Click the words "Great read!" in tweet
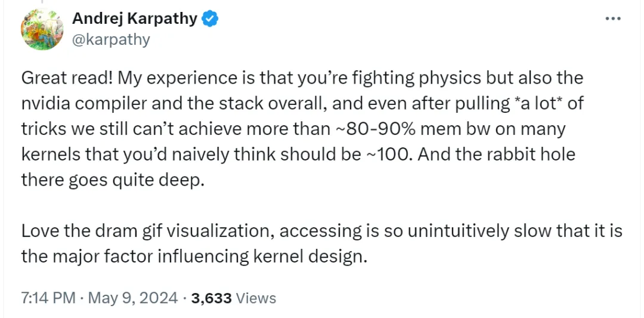This screenshot has width=644, height=318. click(x=67, y=79)
